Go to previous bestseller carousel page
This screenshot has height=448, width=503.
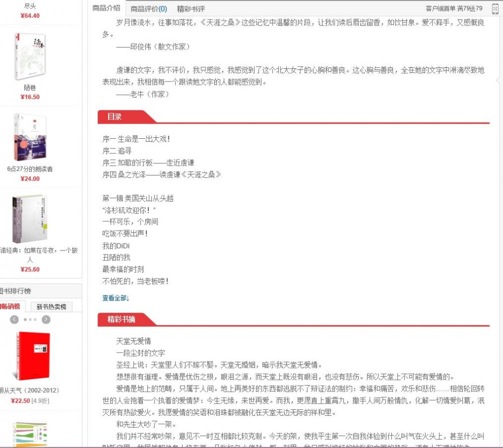14,319
